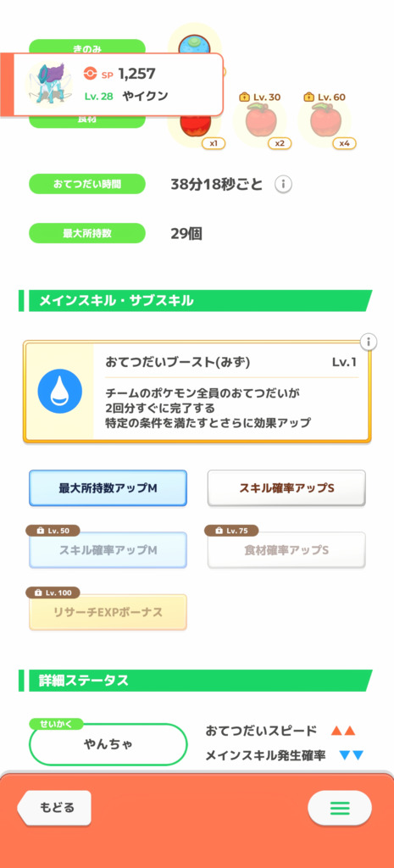Select 最大所持数アップM sub skill
394x868 pixels.
(x=108, y=488)
